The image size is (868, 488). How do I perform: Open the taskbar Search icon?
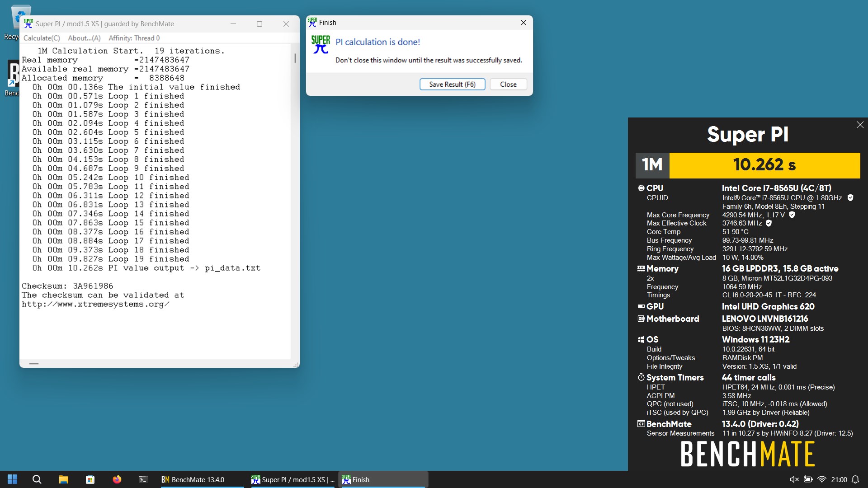(x=37, y=479)
